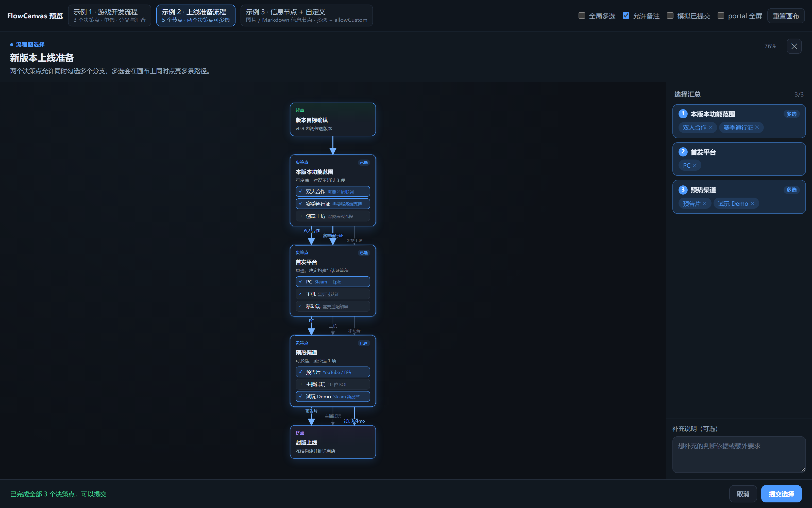Click the 版本目标确认 start node
This screenshot has width=812, height=508.
332,119
